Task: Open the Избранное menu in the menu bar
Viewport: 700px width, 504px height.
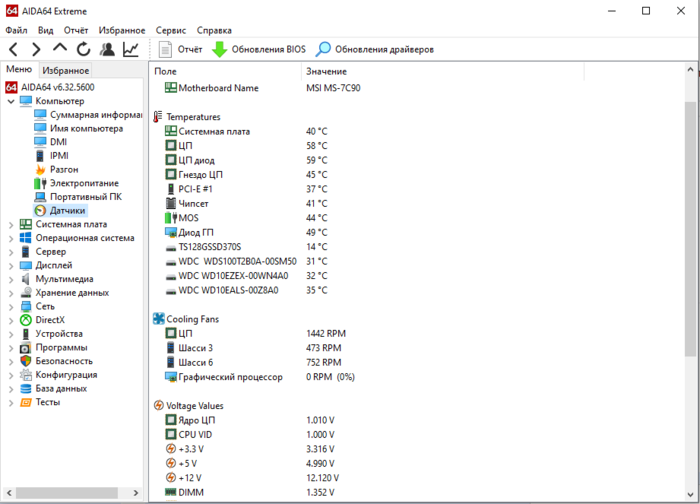Action: click(x=122, y=30)
